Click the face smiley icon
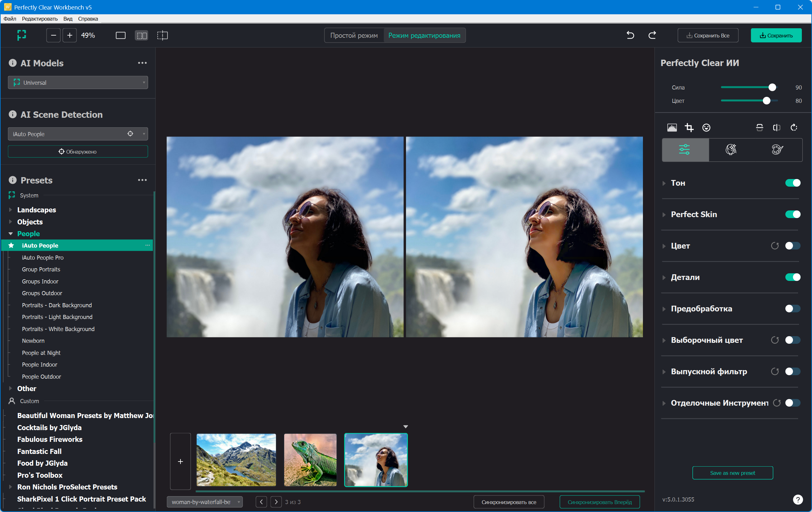The image size is (812, 512). coord(706,128)
